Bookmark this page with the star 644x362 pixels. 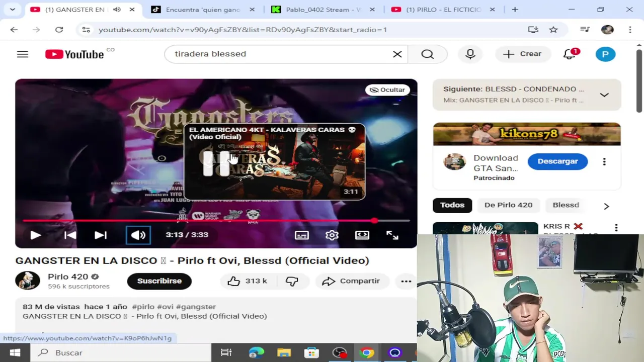coord(553,30)
